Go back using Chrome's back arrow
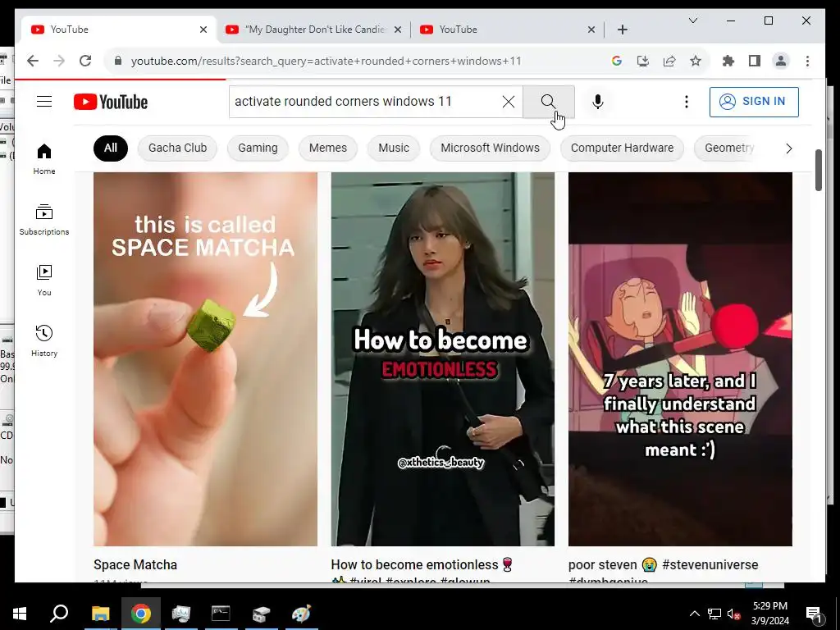This screenshot has width=840, height=630. pyautogui.click(x=33, y=61)
